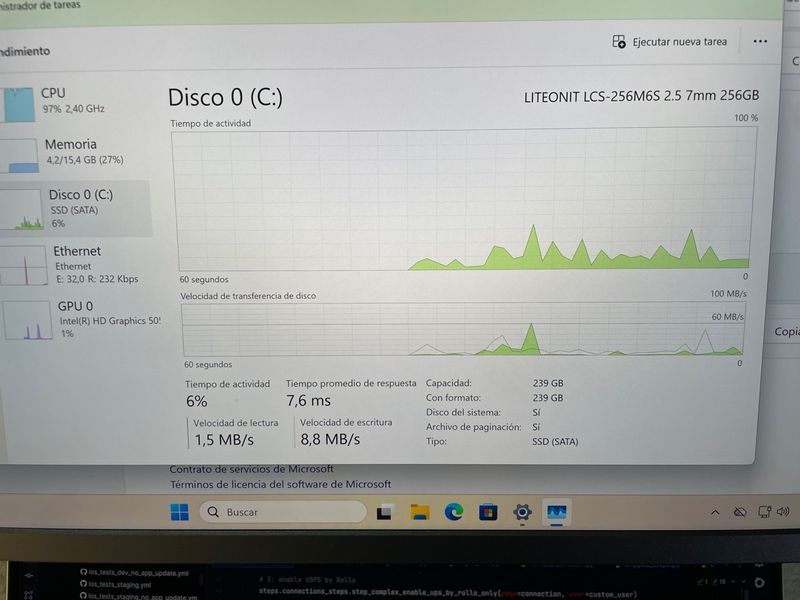
Task: Click the search magnifier icon in taskbar
Action: coord(213,512)
